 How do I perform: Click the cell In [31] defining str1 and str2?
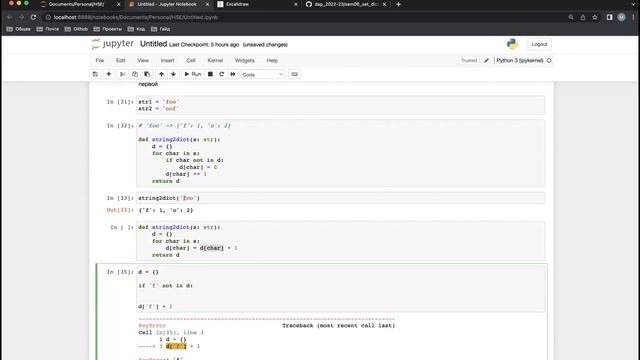(x=340, y=105)
